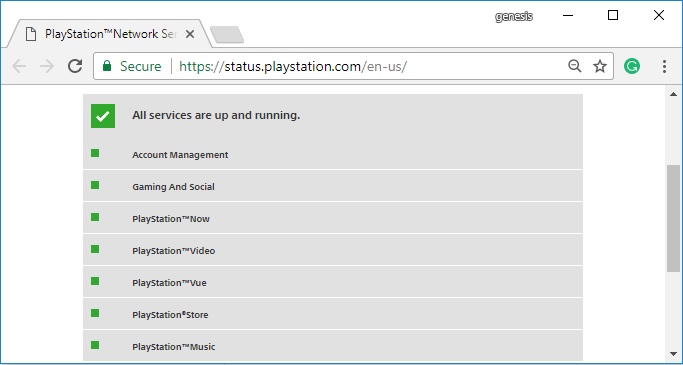
Task: Expand the Account Management row
Action: pyautogui.click(x=333, y=154)
